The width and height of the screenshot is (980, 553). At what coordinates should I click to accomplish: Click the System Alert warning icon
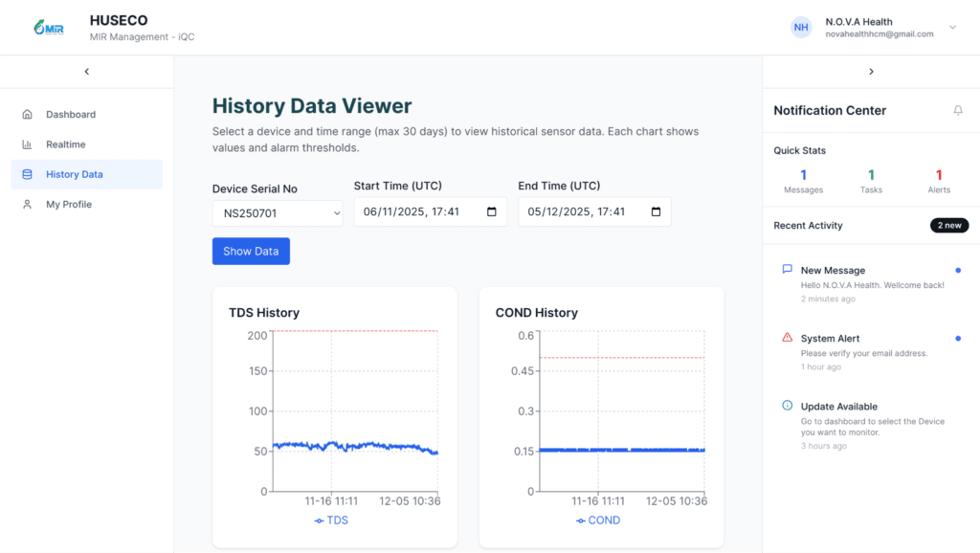coord(787,338)
